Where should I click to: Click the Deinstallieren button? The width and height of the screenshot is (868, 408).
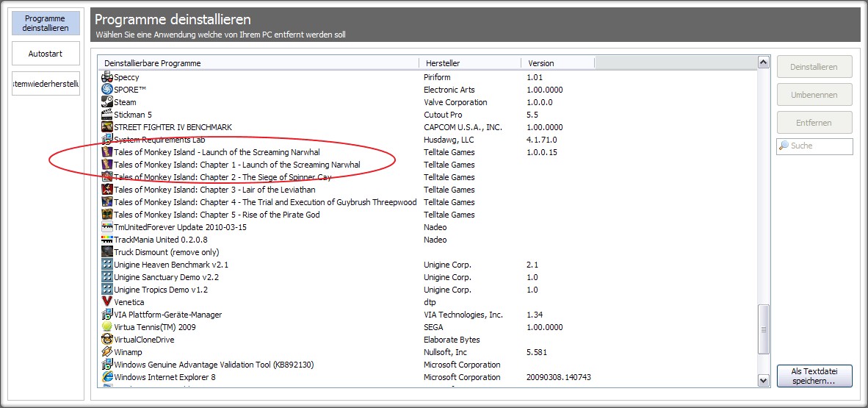[x=814, y=67]
